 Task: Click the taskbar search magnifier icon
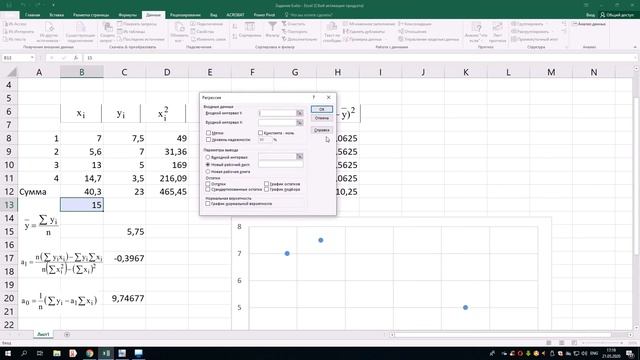[x=24, y=353]
